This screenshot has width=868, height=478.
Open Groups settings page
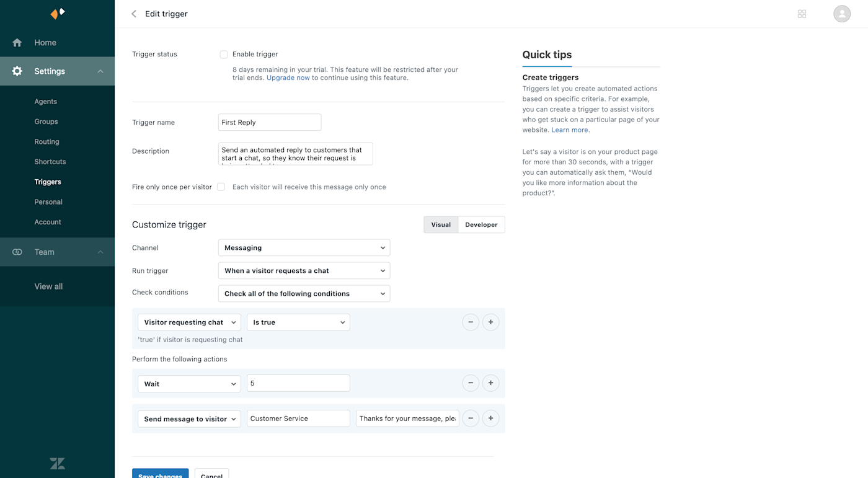click(x=46, y=122)
